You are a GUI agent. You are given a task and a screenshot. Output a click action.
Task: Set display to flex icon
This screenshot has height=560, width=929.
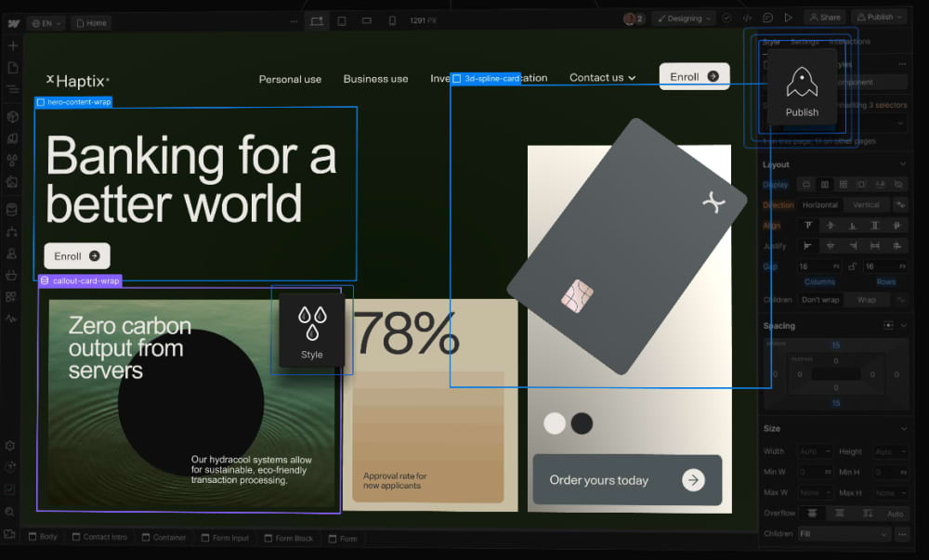click(x=825, y=185)
